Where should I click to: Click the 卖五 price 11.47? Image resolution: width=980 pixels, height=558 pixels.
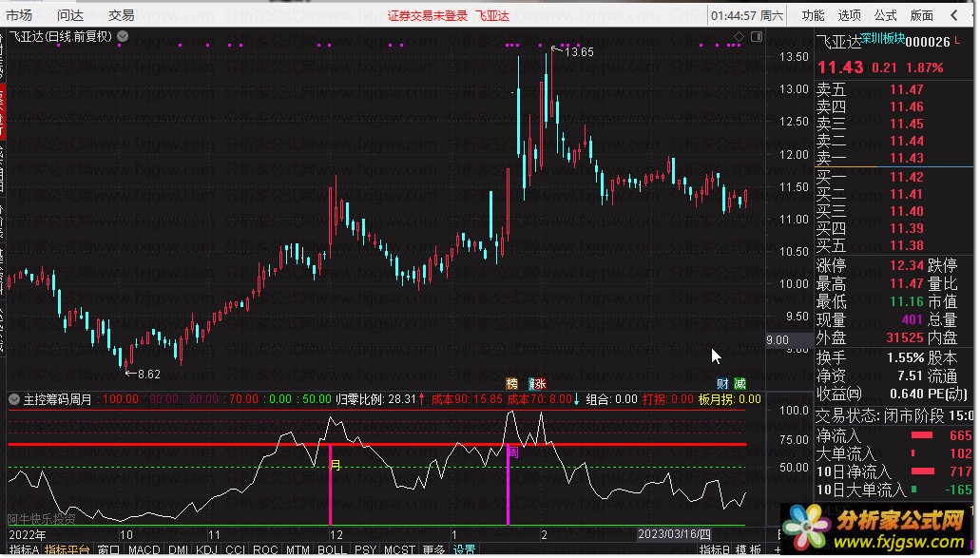coord(906,89)
